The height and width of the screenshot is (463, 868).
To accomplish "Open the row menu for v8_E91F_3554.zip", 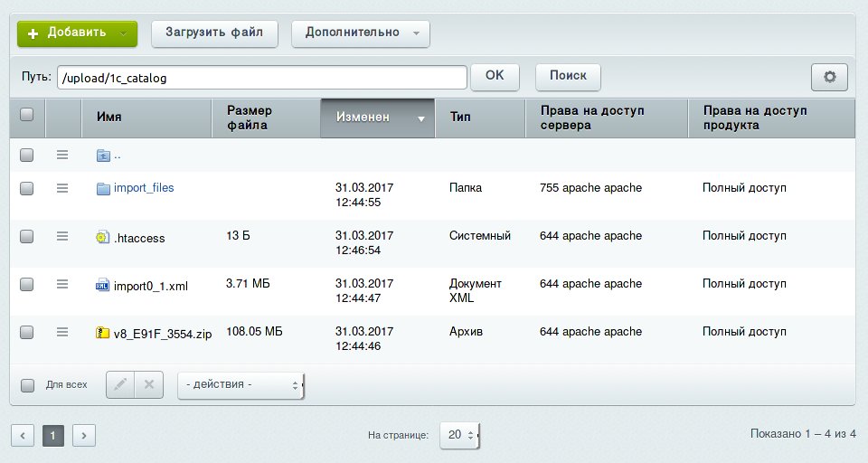I will 62,332.
